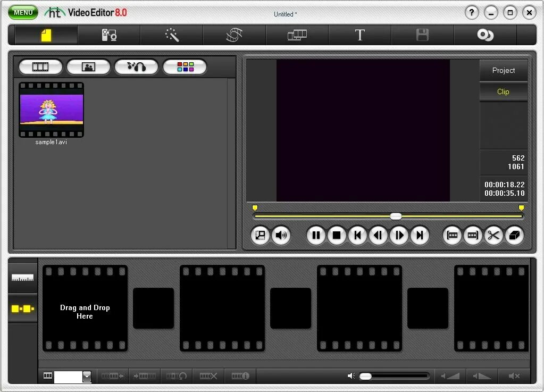Click the move clip right icon

point(145,376)
